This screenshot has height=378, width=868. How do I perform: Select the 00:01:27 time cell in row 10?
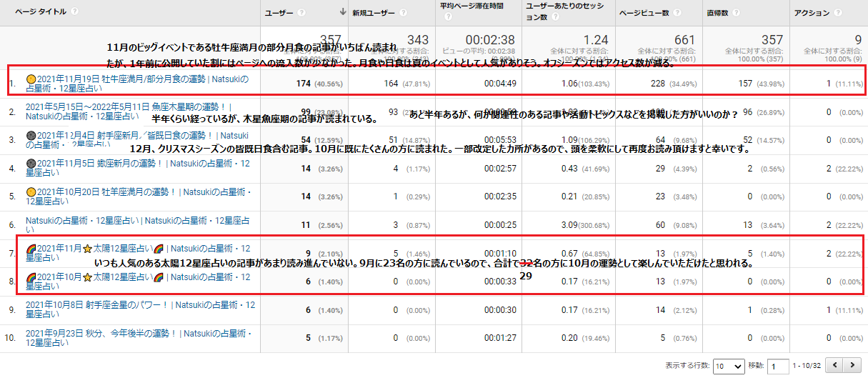pos(500,338)
